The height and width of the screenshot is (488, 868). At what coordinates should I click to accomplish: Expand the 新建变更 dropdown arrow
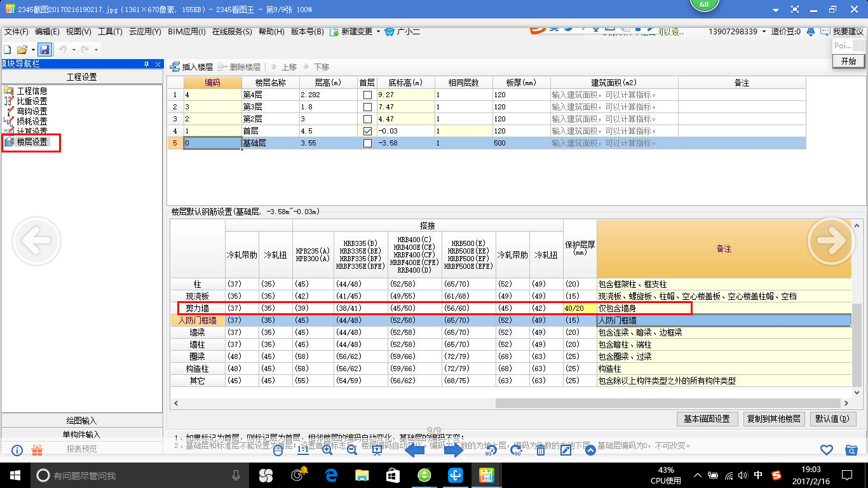pos(378,32)
